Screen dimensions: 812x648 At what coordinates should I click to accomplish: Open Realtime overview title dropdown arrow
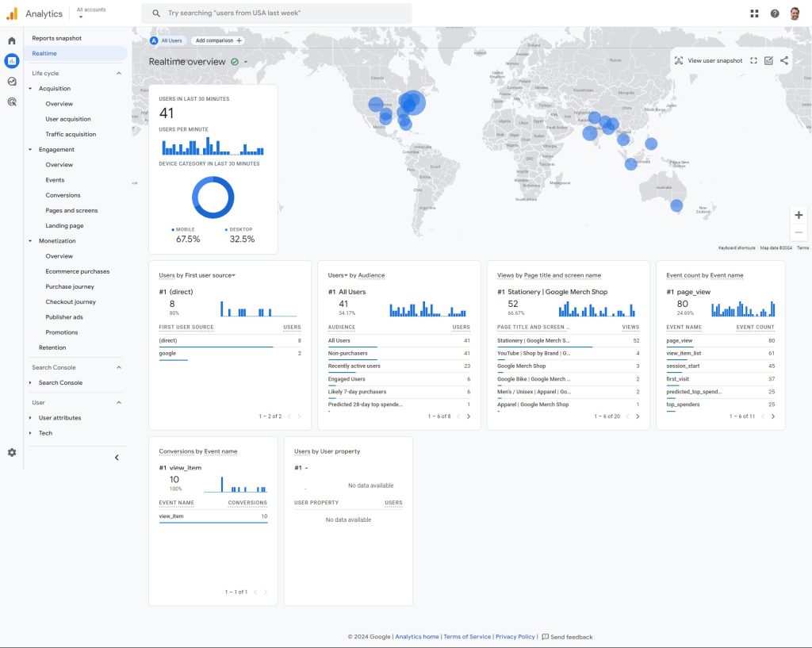(x=246, y=62)
